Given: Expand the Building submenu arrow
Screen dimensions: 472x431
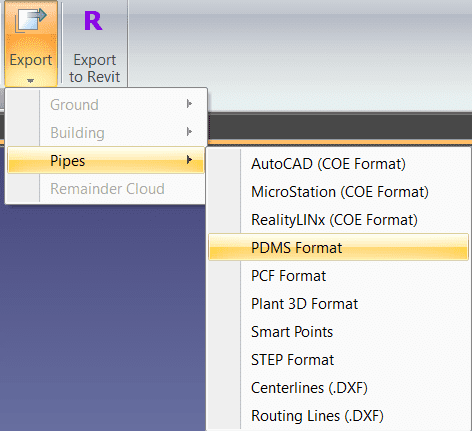Looking at the screenshot, I should click(189, 132).
